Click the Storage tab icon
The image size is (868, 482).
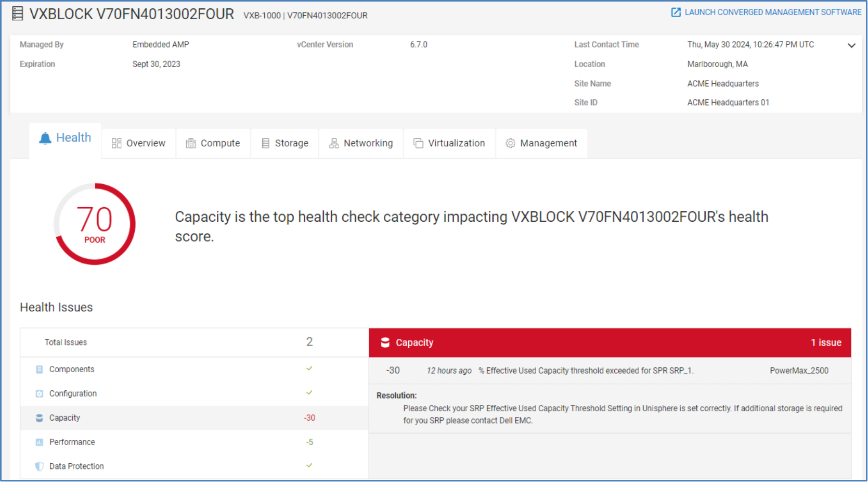266,143
